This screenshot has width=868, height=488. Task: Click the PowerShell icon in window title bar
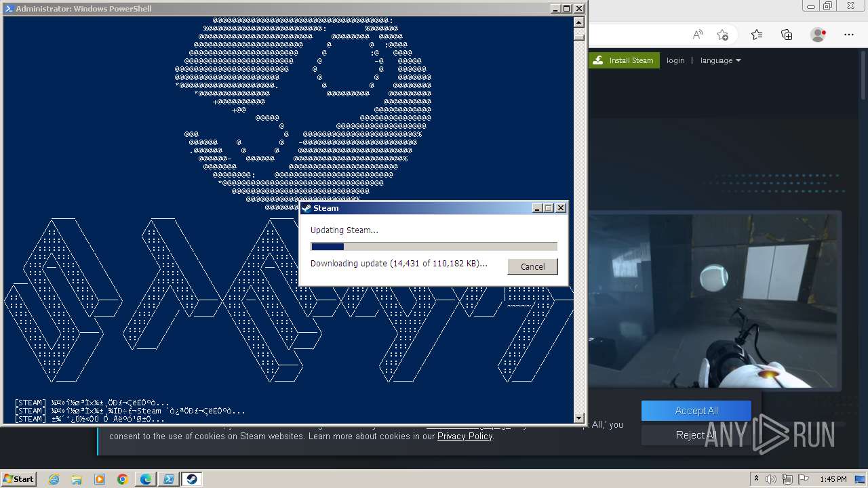(9, 9)
